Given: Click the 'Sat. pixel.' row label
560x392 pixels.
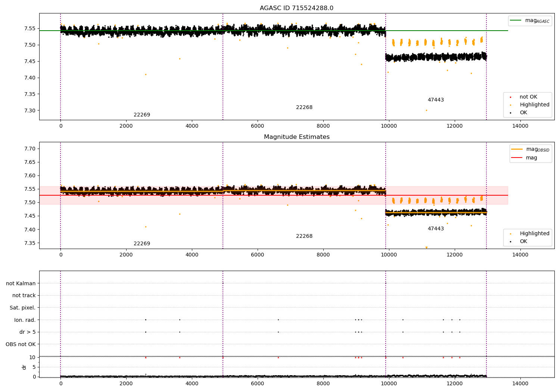Looking at the screenshot, I should point(22,308).
